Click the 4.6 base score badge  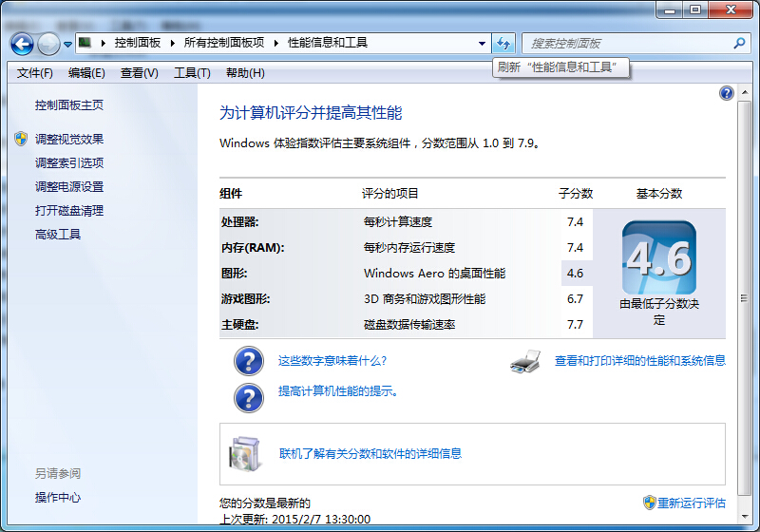pos(659,257)
